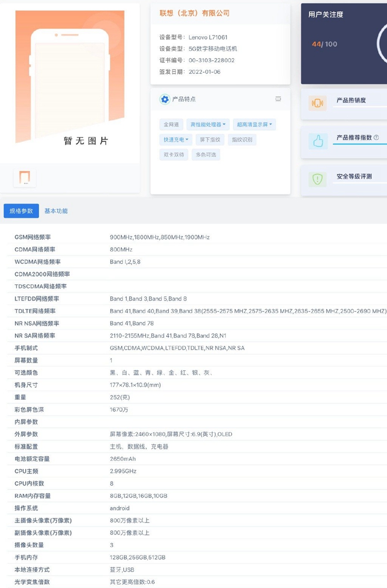Click the NR SA网络频率 row label
Image resolution: width=387 pixels, height=588 pixels.
pyautogui.click(x=35, y=336)
